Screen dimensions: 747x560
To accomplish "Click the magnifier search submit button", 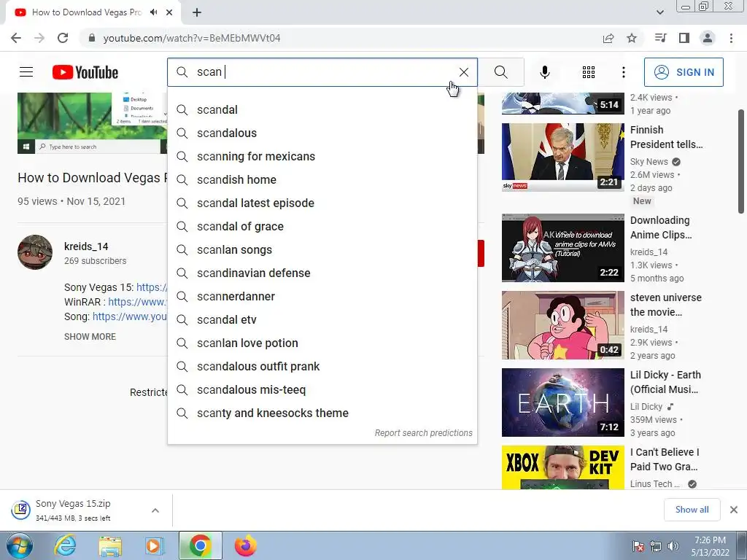I will 500,72.
